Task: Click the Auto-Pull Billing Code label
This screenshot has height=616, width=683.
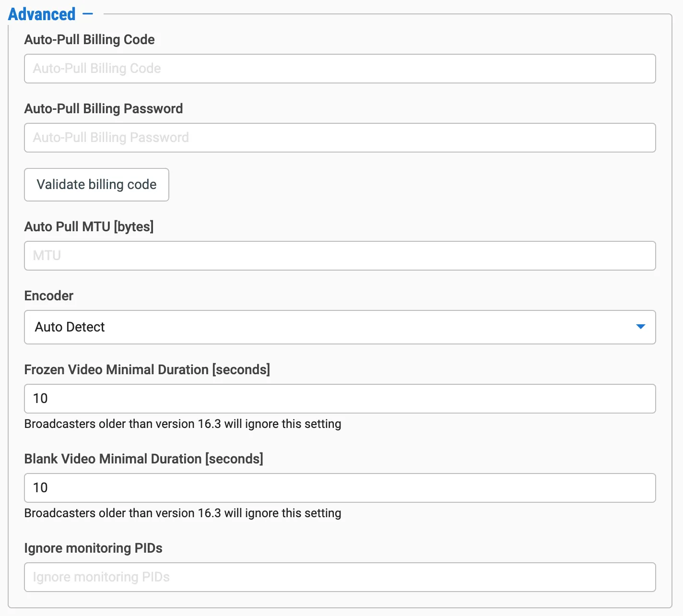Action: [89, 40]
